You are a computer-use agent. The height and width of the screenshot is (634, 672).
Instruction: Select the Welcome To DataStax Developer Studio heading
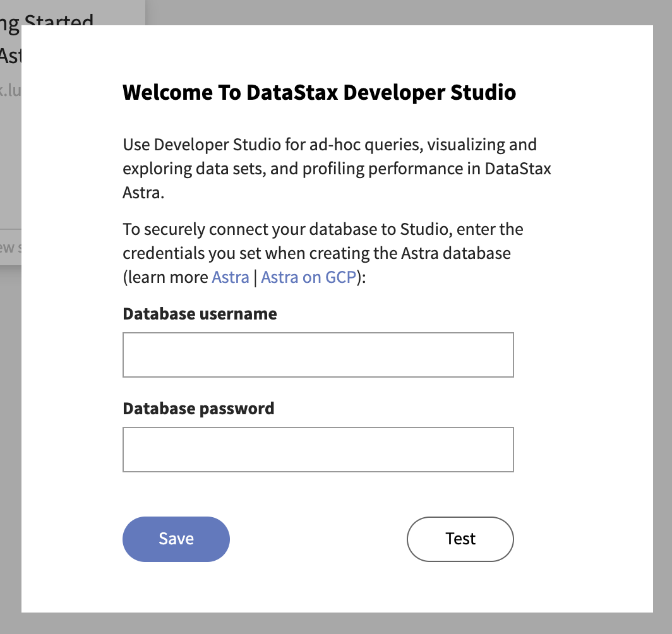point(320,92)
